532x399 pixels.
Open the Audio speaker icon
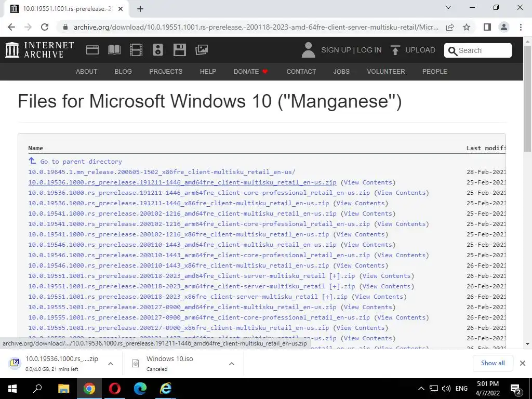tap(158, 50)
